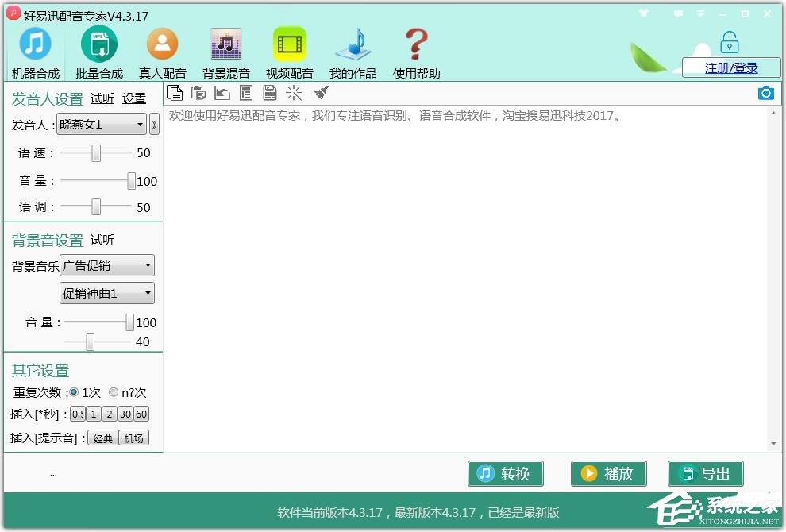Select the 1次 repeat option
This screenshot has height=532, width=786.
coord(75,391)
